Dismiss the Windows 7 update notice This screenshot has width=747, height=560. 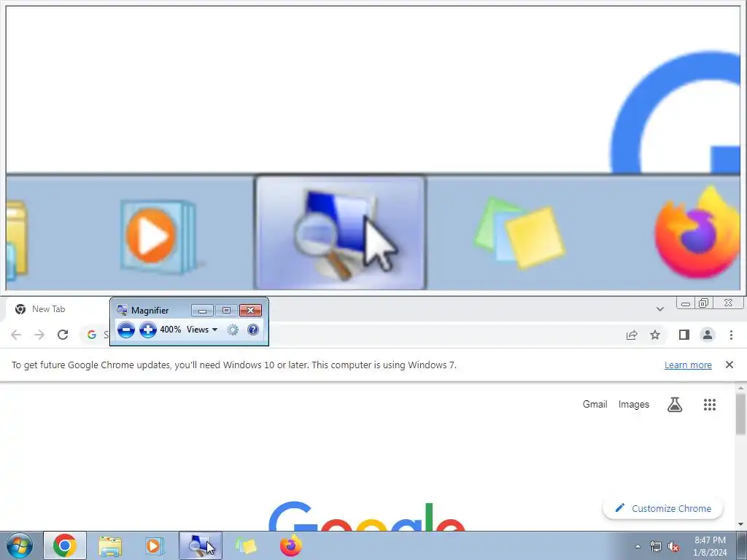coord(729,365)
